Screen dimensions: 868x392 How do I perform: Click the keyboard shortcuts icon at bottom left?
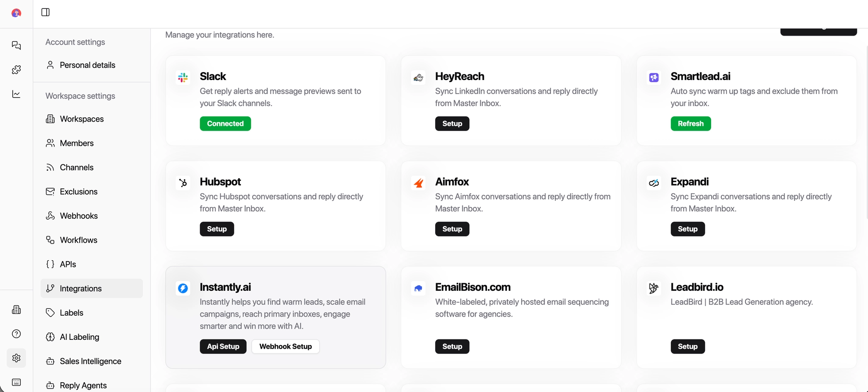[16, 382]
